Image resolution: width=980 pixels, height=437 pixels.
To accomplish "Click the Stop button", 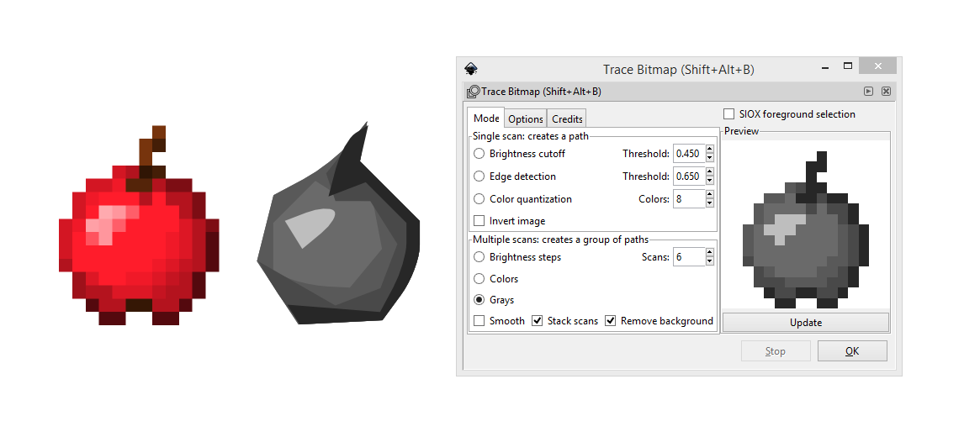I will [x=776, y=350].
